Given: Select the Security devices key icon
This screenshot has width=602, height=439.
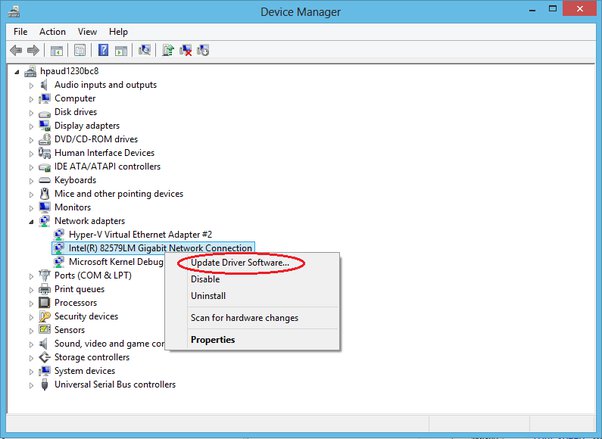Looking at the screenshot, I should click(x=45, y=316).
